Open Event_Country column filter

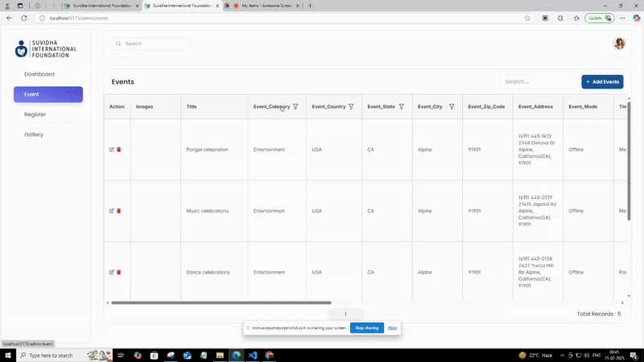(351, 106)
